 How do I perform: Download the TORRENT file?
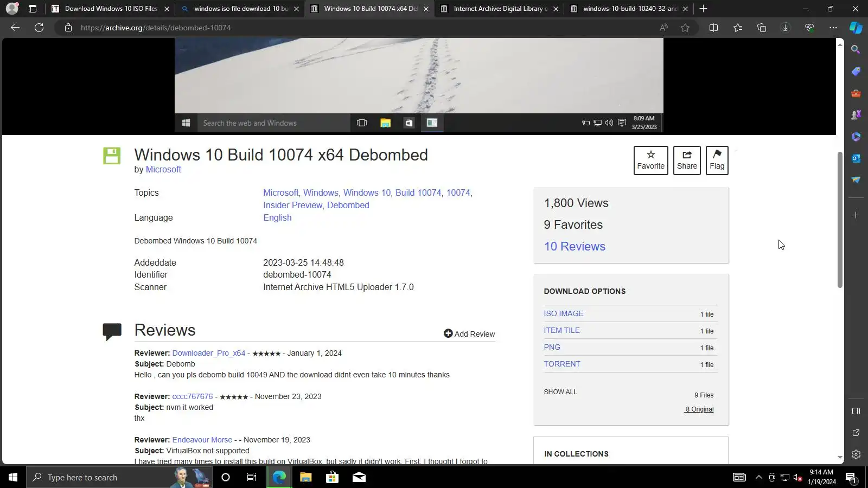[562, 364]
